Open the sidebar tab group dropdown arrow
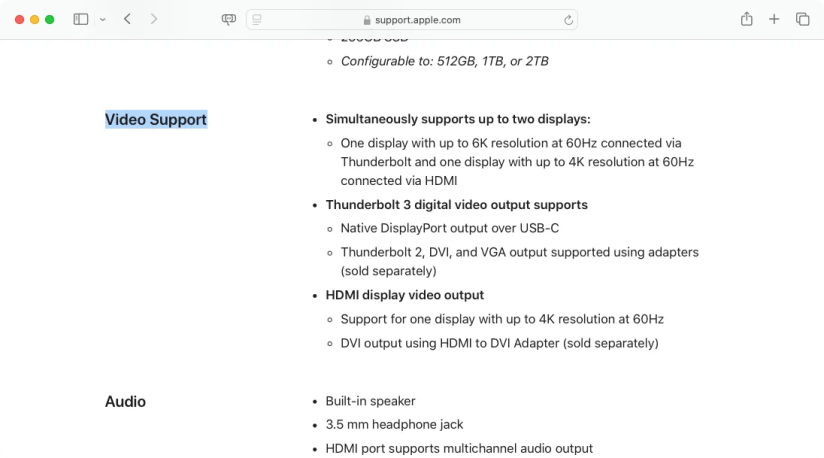Screen dimensions: 824x458 coord(103,20)
